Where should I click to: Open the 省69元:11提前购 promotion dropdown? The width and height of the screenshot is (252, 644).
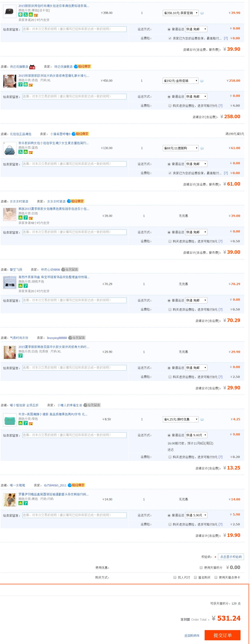pos(180,148)
